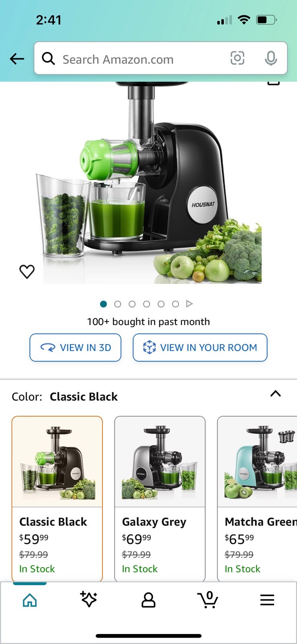Choose the Classic Black color option
Image resolution: width=297 pixels, height=644 pixels.
[x=57, y=499]
